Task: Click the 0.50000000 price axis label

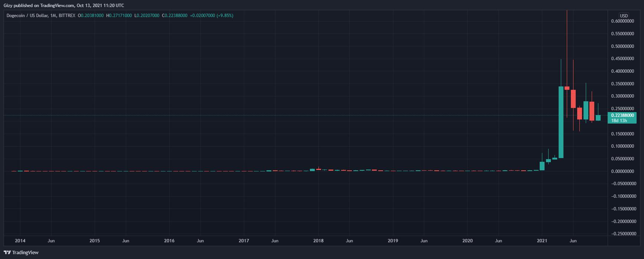Action: pos(622,46)
